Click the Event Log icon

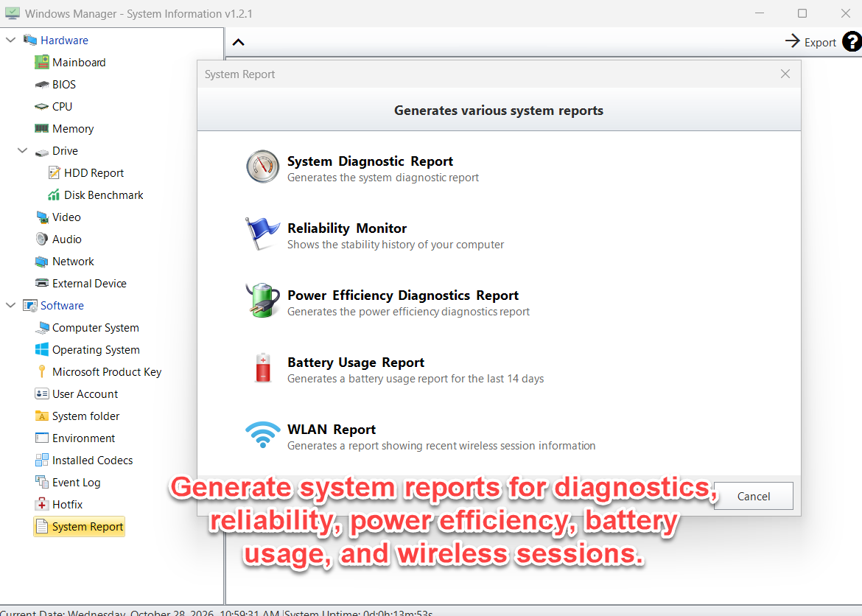point(42,483)
